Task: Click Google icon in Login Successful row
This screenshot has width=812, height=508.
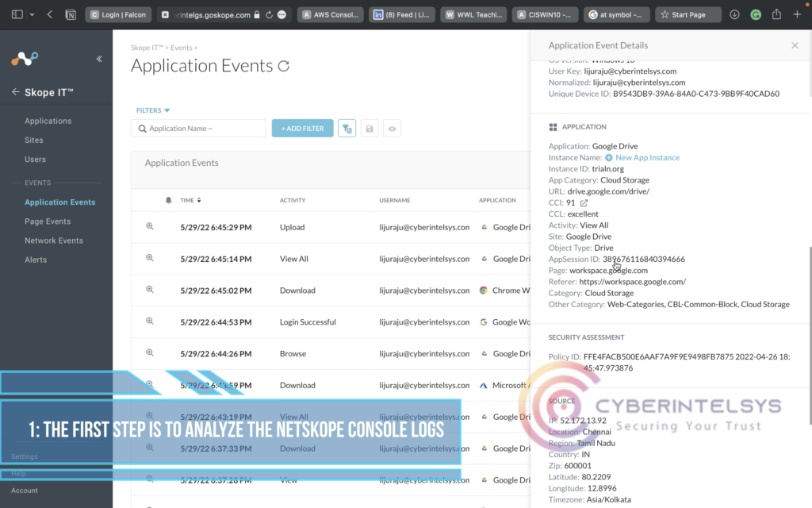Action: point(483,322)
